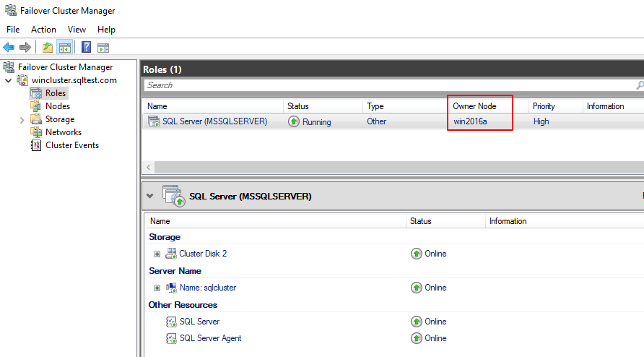
Task: Sort roles by Status column header
Action: tap(323, 106)
